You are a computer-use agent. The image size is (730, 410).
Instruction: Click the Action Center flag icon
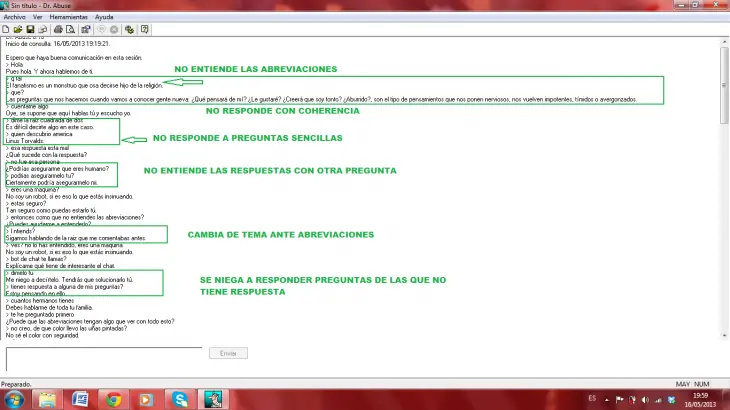pyautogui.click(x=619, y=399)
